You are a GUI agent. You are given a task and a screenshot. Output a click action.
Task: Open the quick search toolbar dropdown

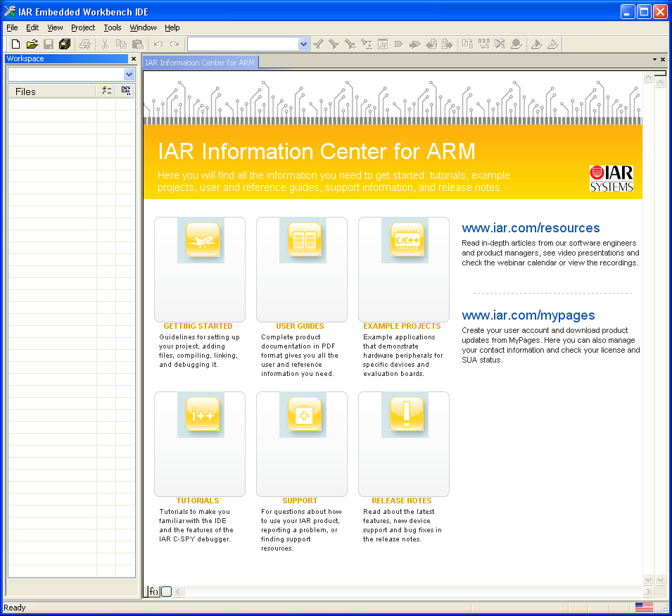point(303,44)
